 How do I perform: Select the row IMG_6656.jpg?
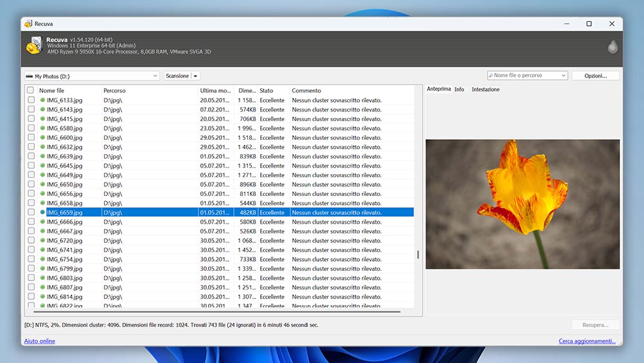tap(220, 193)
